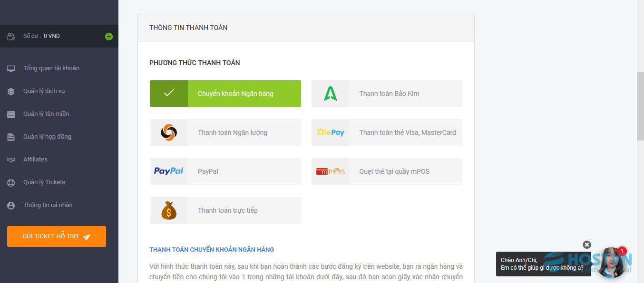Click the Thông tin thanh toán panel header
This screenshot has width=644, height=283.
tap(306, 28)
